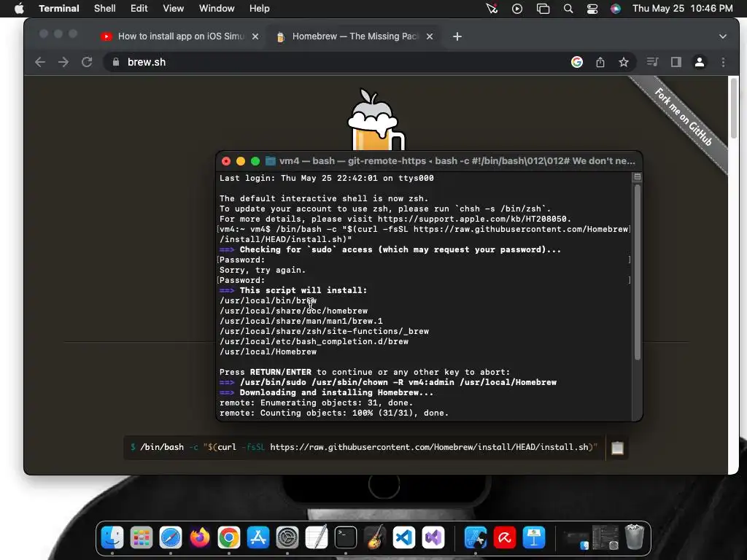The image size is (747, 560).
Task: Open the Trash from the Dock
Action: point(634,537)
